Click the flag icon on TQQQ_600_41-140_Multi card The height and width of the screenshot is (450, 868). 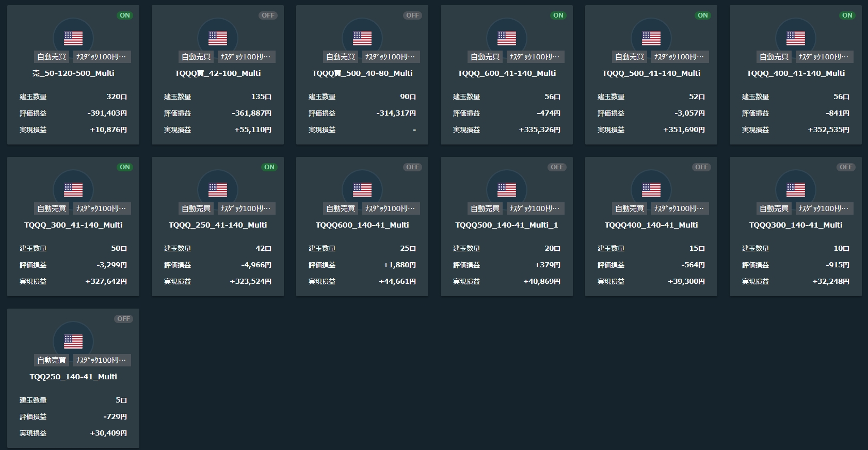507,38
